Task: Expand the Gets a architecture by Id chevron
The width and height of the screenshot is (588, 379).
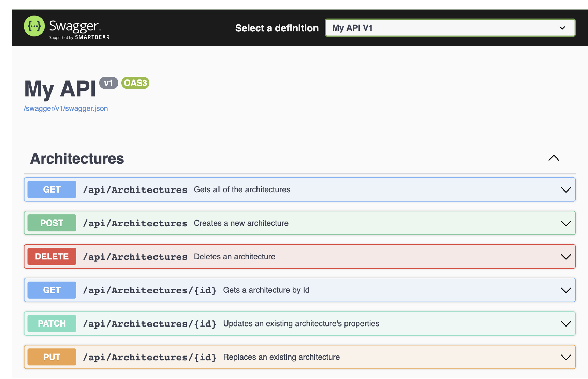Action: click(565, 290)
